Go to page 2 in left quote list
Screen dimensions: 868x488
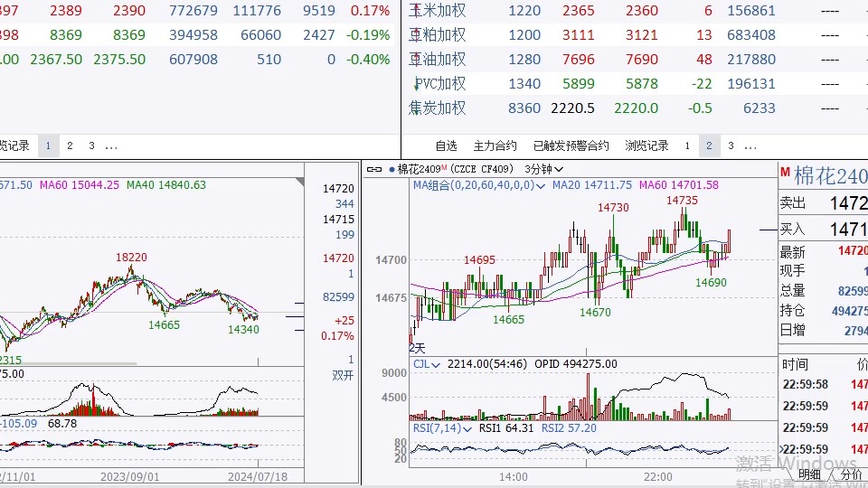pyautogui.click(x=70, y=145)
